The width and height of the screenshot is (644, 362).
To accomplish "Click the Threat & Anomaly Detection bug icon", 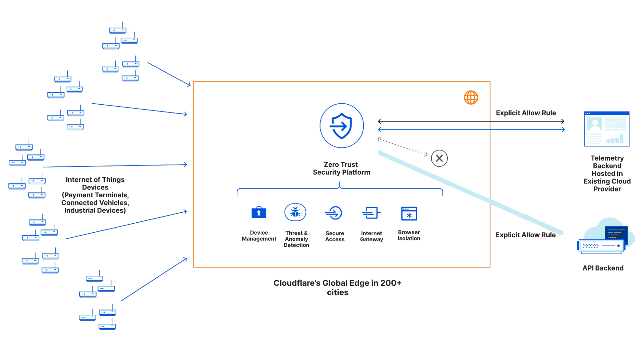I will [295, 212].
